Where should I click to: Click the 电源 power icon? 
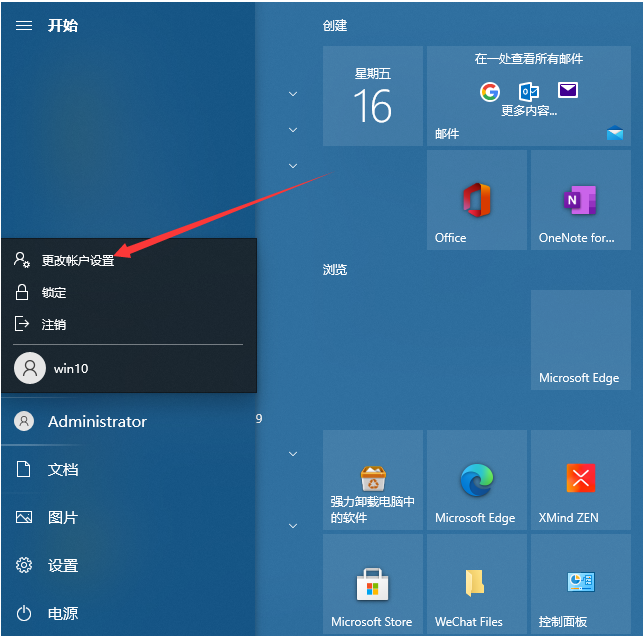click(x=24, y=613)
